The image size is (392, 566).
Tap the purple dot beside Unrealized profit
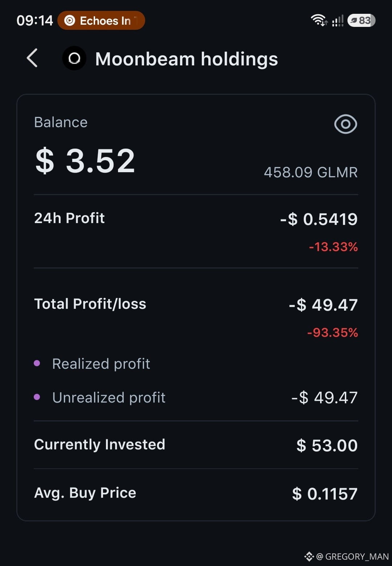37,397
